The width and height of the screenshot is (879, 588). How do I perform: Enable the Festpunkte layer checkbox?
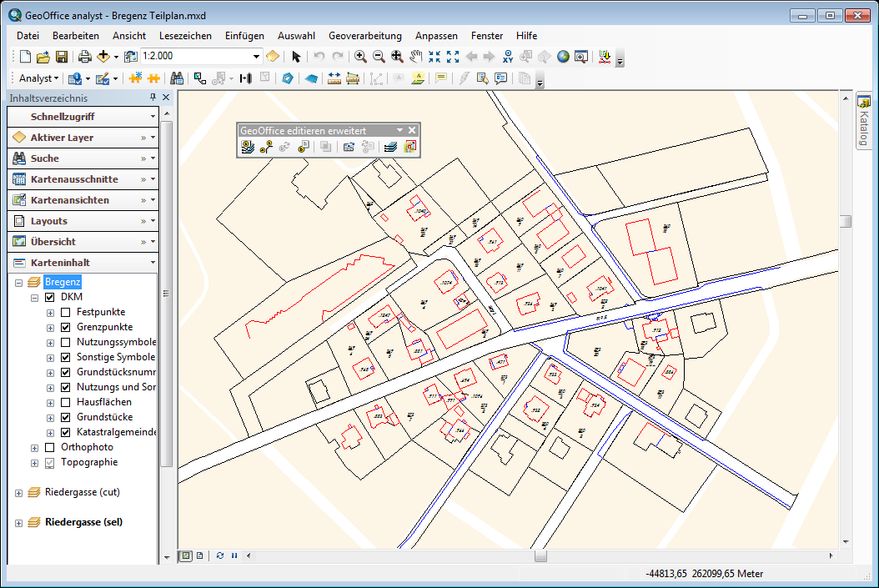click(66, 312)
